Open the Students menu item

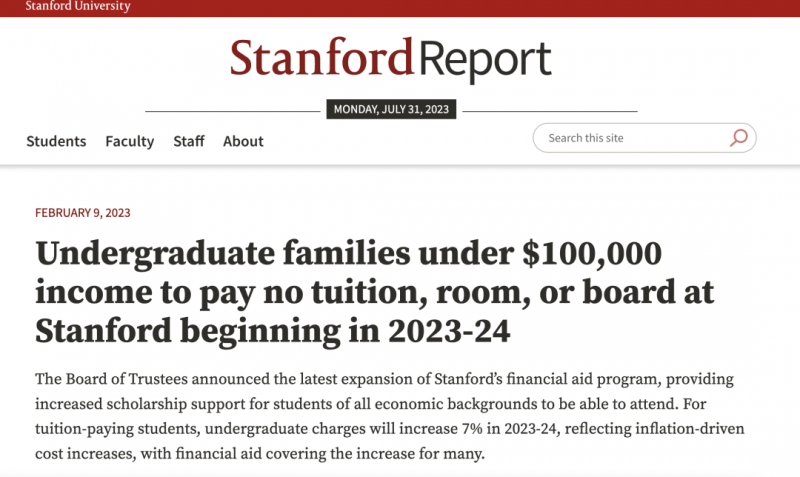[56, 141]
